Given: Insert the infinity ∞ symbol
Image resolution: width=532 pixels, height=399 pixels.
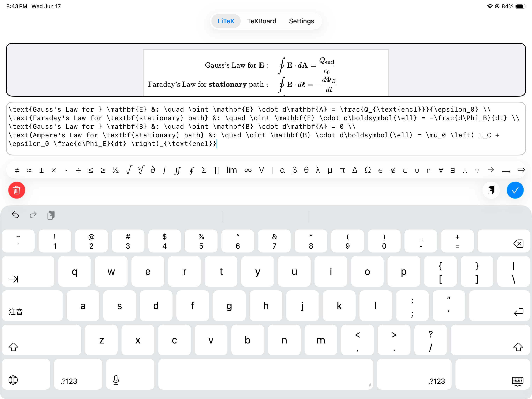Looking at the screenshot, I should click(248, 170).
